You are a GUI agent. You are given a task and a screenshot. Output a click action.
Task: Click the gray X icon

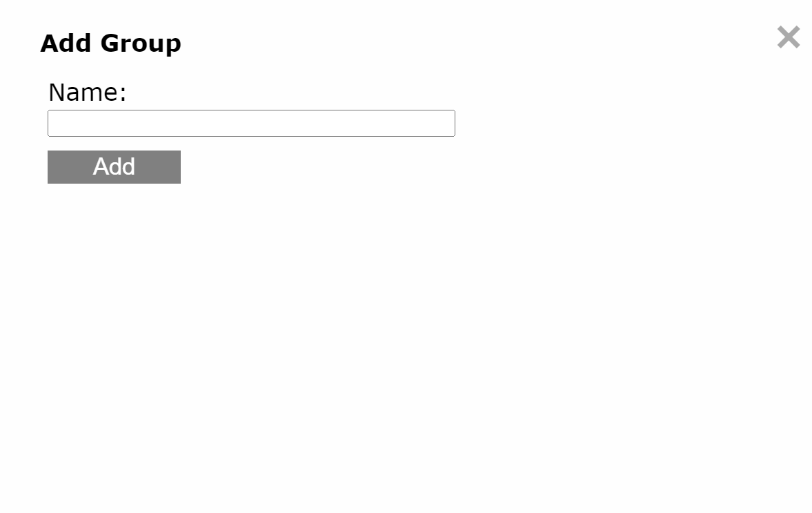pos(788,37)
